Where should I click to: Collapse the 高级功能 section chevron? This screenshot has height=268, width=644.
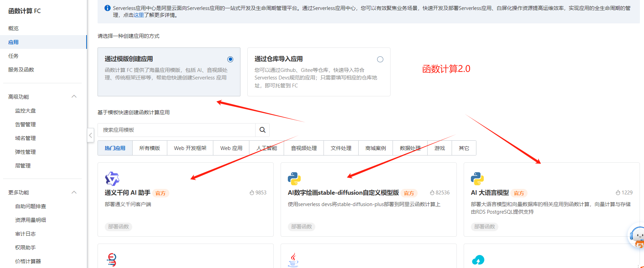(x=74, y=96)
